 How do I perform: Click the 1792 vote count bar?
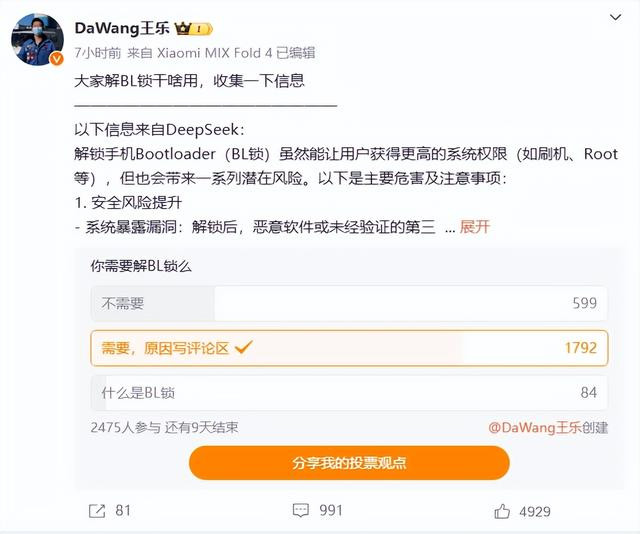(x=580, y=348)
